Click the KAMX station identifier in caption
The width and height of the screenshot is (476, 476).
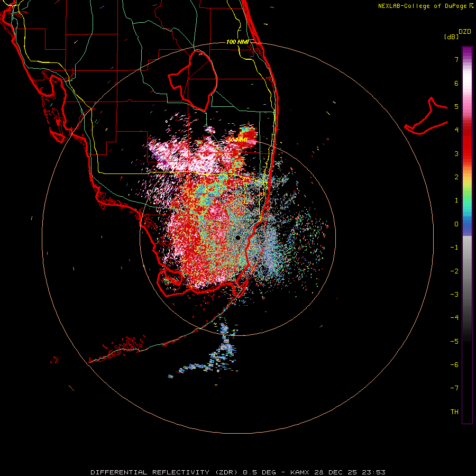300,472
